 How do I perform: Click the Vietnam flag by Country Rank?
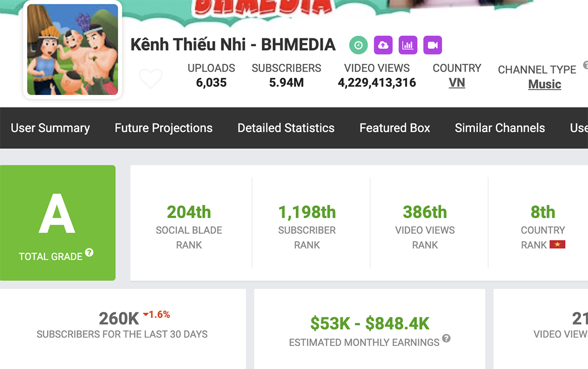[x=558, y=245]
